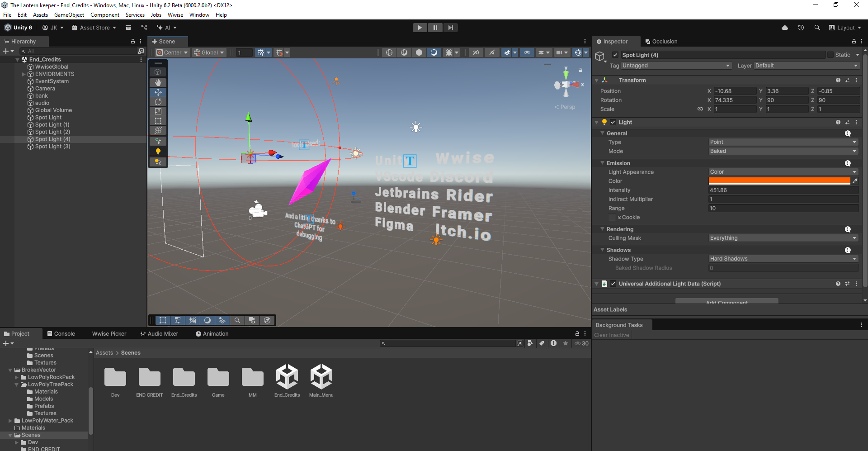Toggle constrained proportions link for Scale
The image size is (868, 451).
700,109
